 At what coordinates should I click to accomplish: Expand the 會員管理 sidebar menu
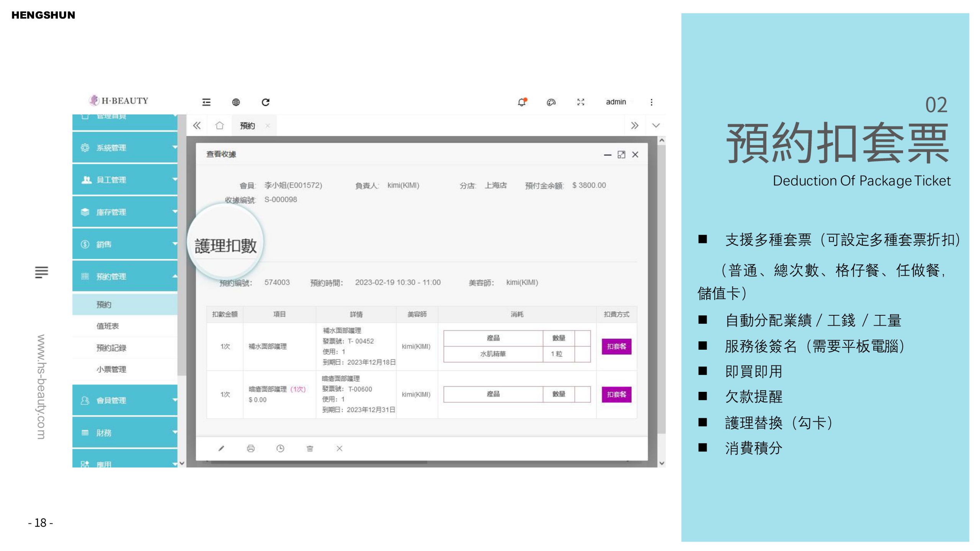[125, 400]
